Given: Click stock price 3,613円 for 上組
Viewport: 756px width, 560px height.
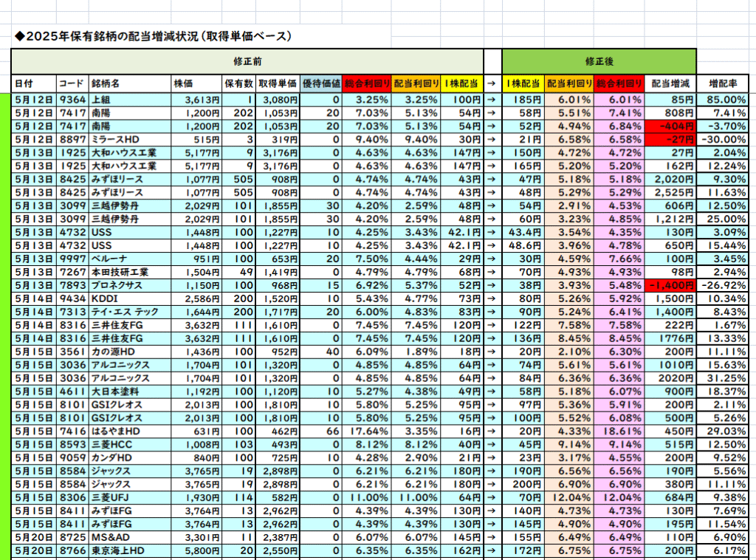Looking at the screenshot, I should click(x=196, y=100).
